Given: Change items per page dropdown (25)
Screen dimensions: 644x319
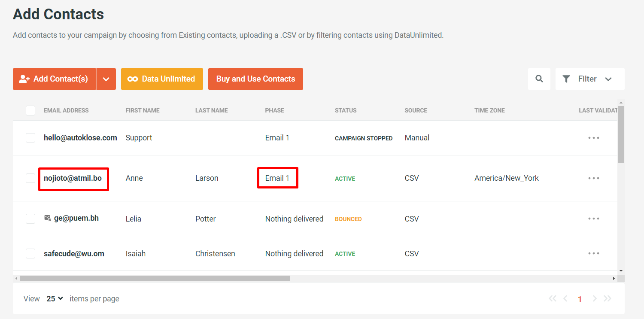Looking at the screenshot, I should coord(55,299).
